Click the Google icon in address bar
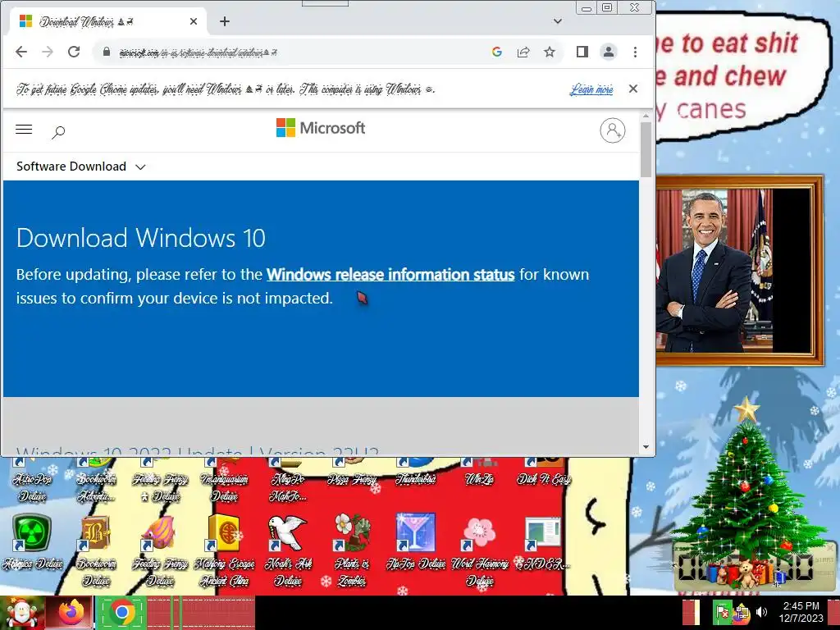The height and width of the screenshot is (630, 840). coord(496,52)
